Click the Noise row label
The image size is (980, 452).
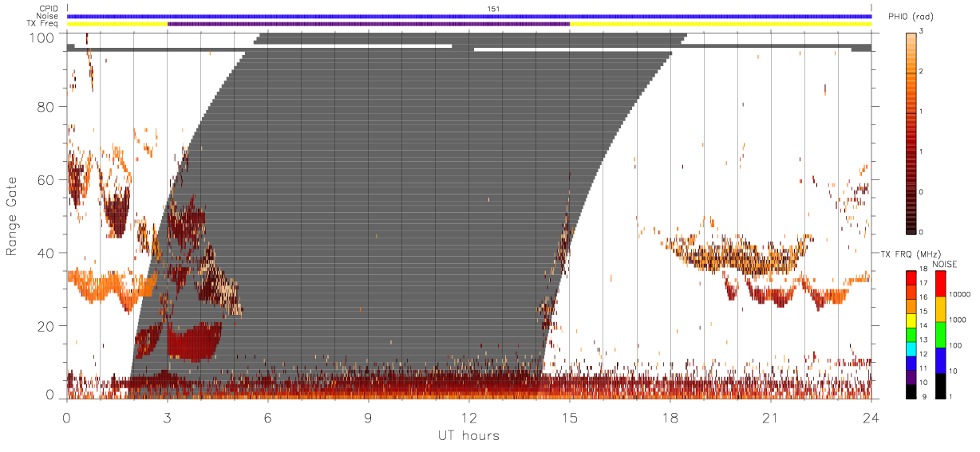[x=48, y=16]
